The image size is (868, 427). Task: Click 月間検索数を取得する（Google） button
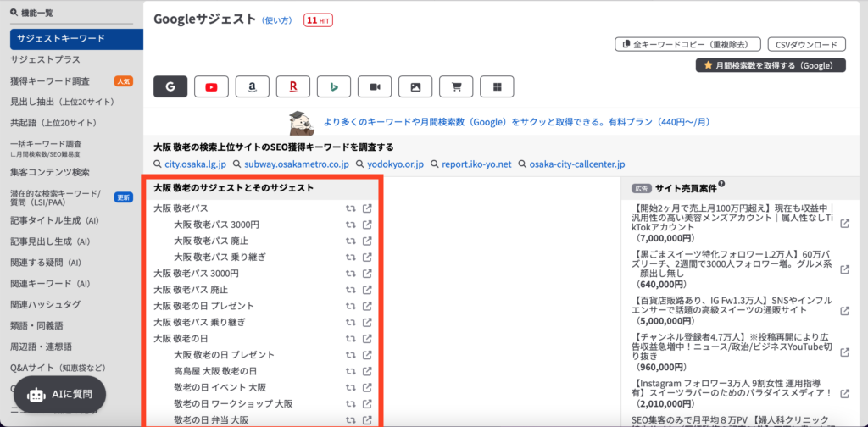(770, 64)
